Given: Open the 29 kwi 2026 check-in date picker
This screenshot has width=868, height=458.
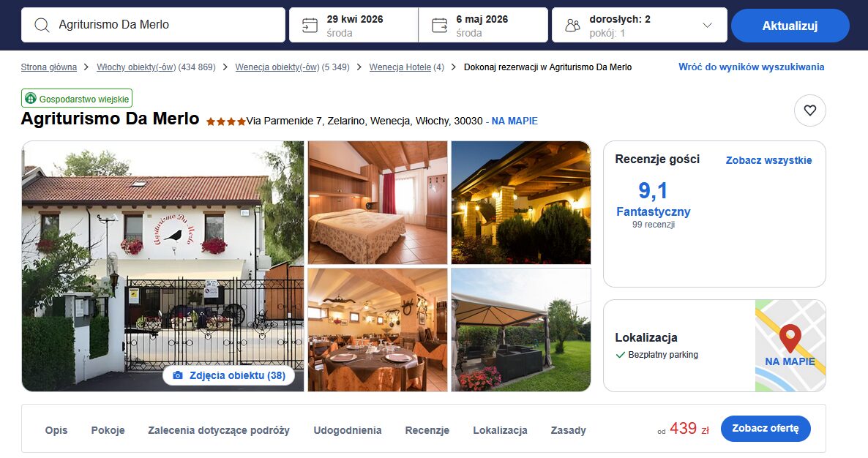Looking at the screenshot, I should click(353, 25).
